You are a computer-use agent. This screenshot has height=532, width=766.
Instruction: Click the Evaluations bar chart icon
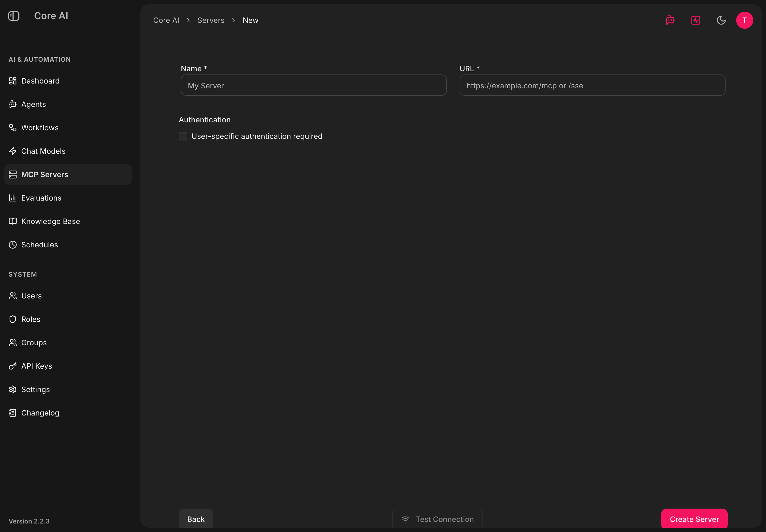(x=13, y=198)
